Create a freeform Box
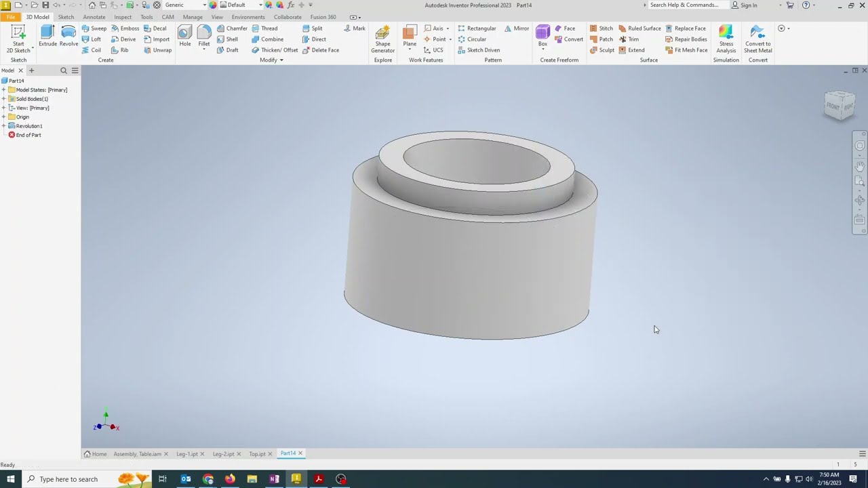 [x=542, y=37]
